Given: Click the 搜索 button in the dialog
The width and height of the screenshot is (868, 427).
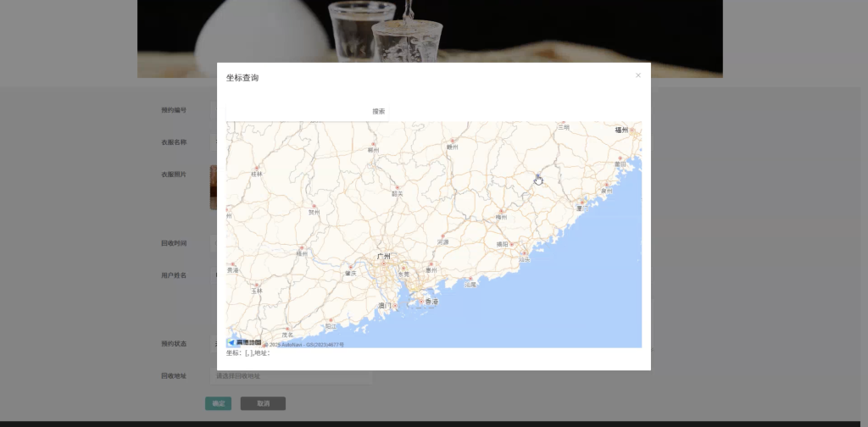Looking at the screenshot, I should 379,111.
